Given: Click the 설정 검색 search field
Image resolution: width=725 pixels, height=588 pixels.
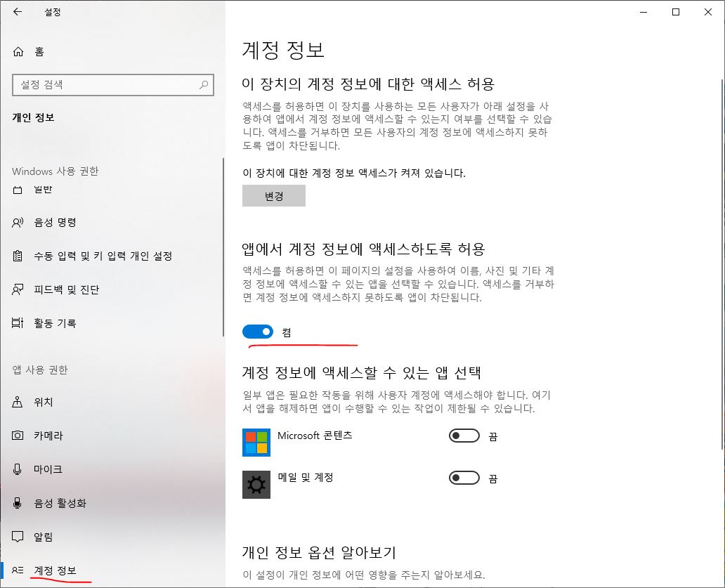Looking at the screenshot, I should [113, 84].
